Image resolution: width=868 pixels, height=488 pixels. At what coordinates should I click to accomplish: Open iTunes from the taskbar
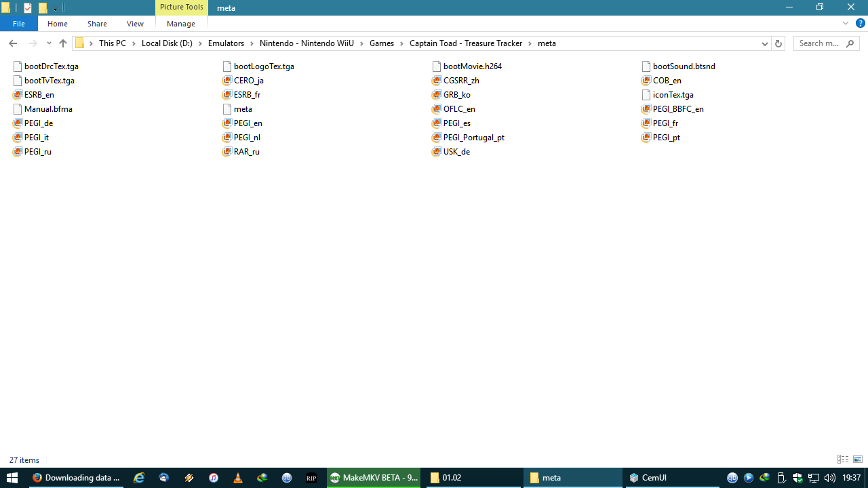point(213,478)
